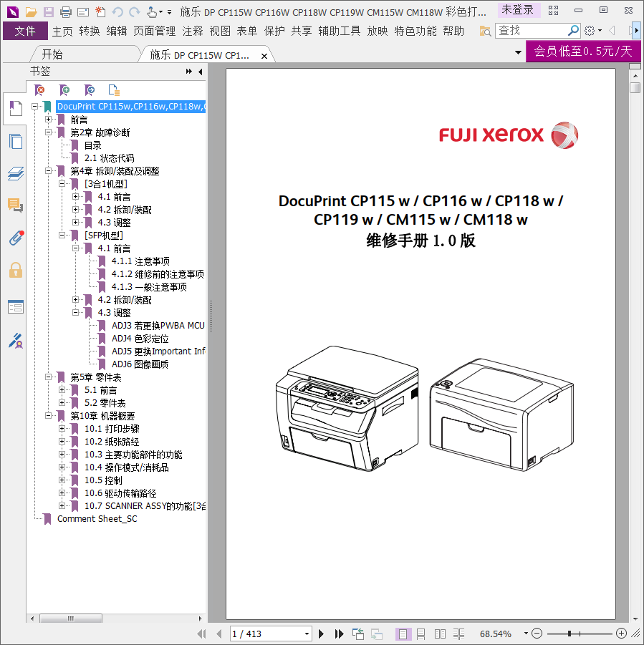The width and height of the screenshot is (644, 645).
Task: Collapse the 第2章 故障诊断 node
Action: pyautogui.click(x=48, y=132)
